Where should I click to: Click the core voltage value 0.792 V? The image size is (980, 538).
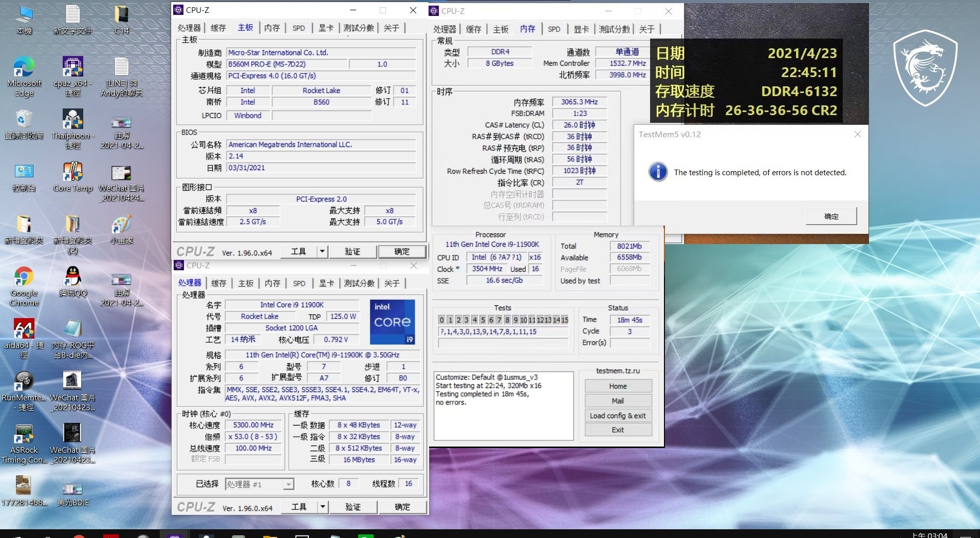click(x=336, y=340)
